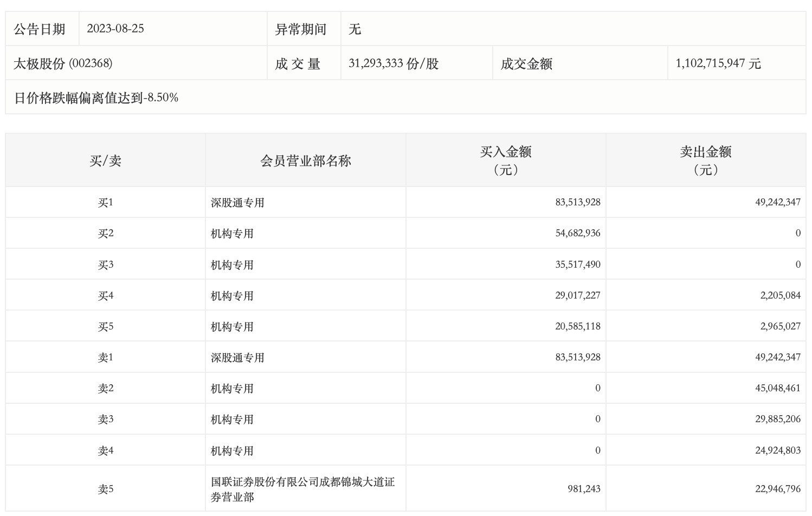
Task: Click the value 2,965,027
Action: [x=781, y=326]
